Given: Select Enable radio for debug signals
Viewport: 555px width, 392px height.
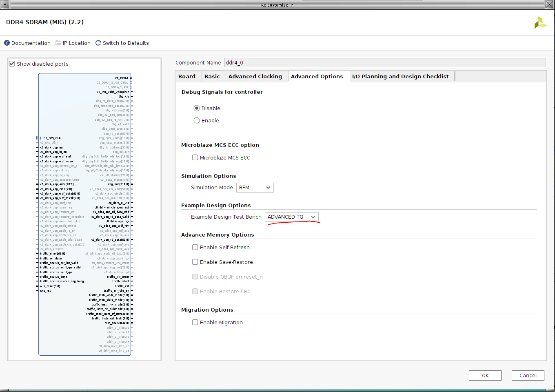Looking at the screenshot, I should coord(197,120).
